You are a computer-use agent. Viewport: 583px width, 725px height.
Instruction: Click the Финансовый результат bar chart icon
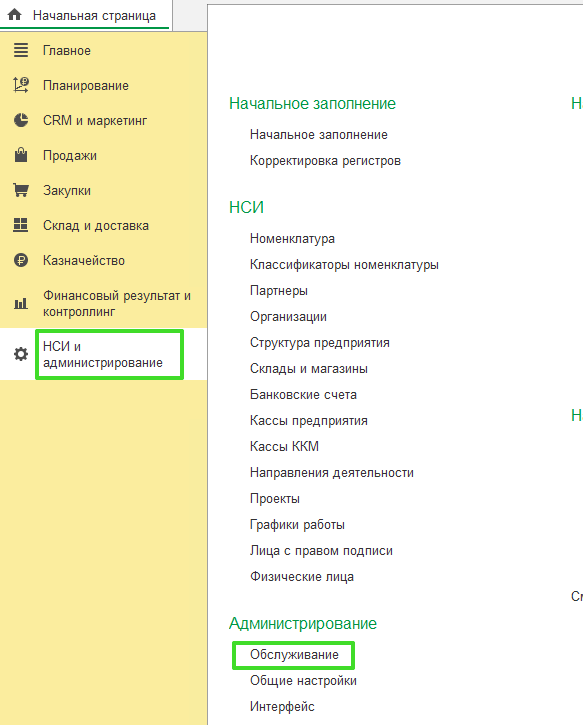pyautogui.click(x=21, y=303)
